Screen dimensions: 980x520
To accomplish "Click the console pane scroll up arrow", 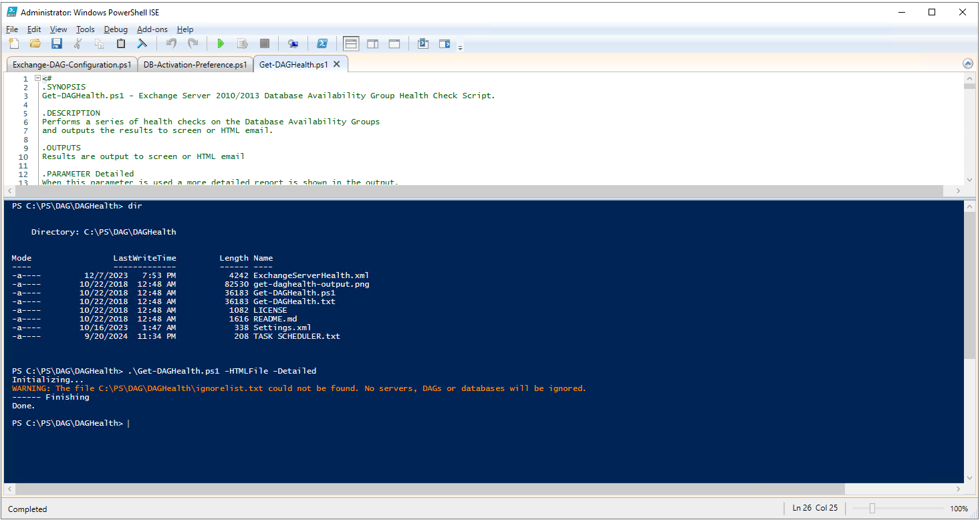I will coord(969,207).
